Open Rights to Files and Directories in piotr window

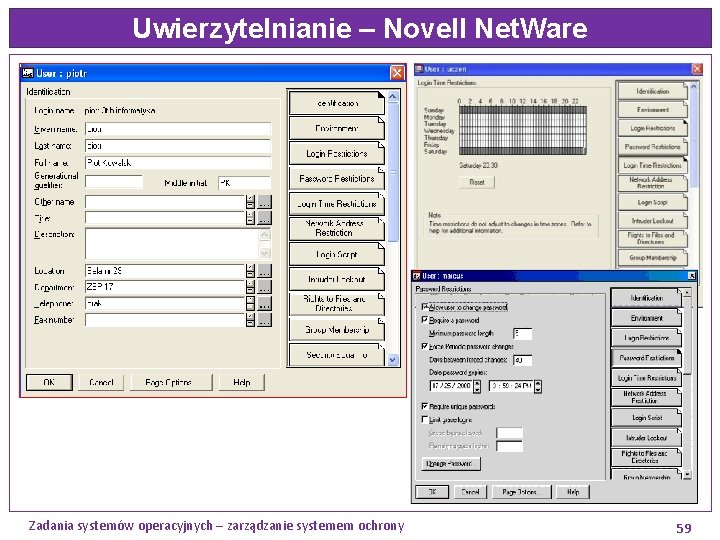337,304
